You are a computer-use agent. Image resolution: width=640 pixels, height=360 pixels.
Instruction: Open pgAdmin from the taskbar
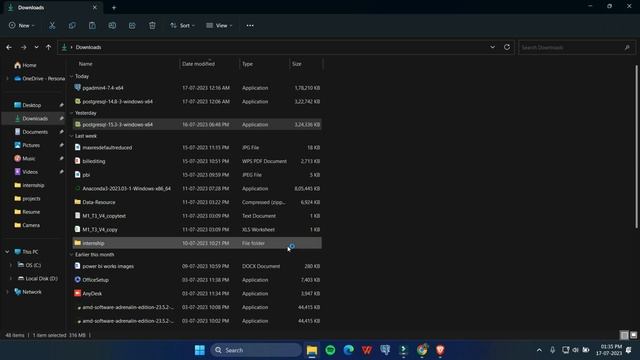385,350
